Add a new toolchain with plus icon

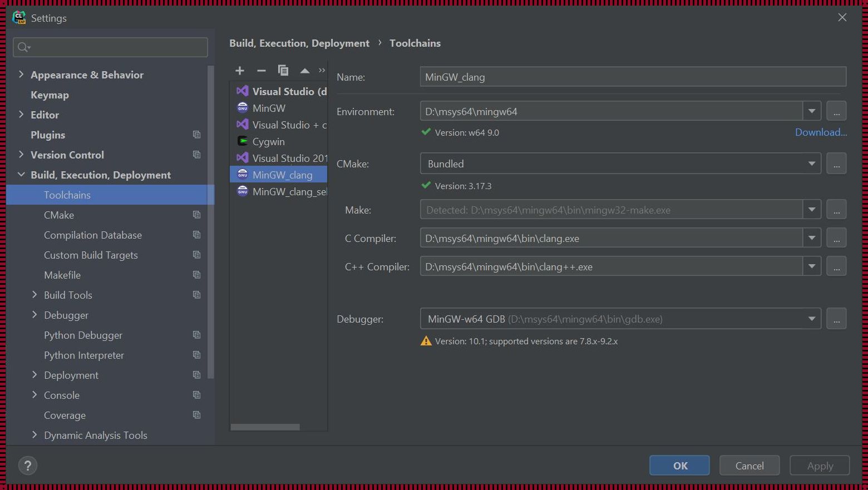pos(240,71)
